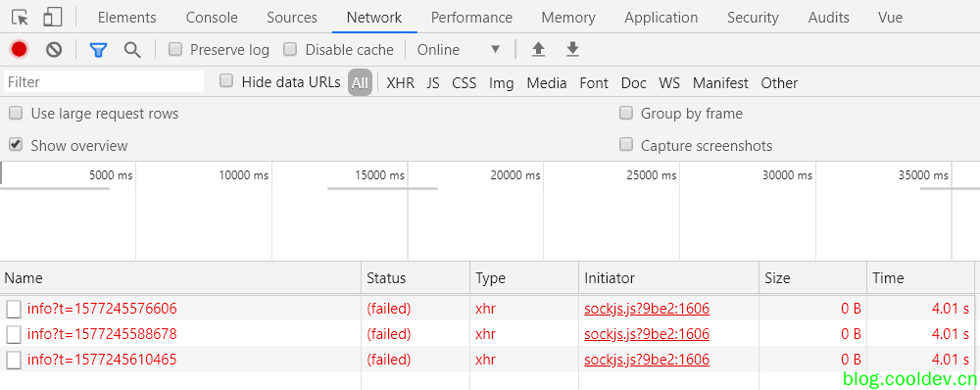980x390 pixels.
Task: Open the Online throttling dropdown
Action: (x=460, y=49)
